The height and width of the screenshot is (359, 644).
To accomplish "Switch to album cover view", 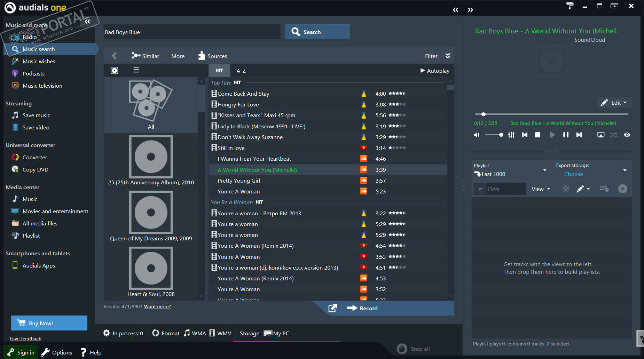I will click(x=114, y=70).
